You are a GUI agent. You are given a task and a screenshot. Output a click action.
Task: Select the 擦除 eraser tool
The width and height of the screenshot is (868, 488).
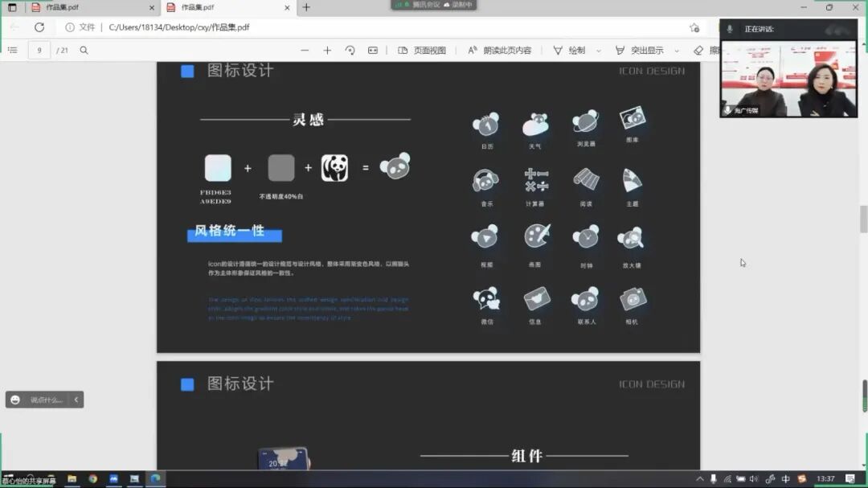[698, 50]
